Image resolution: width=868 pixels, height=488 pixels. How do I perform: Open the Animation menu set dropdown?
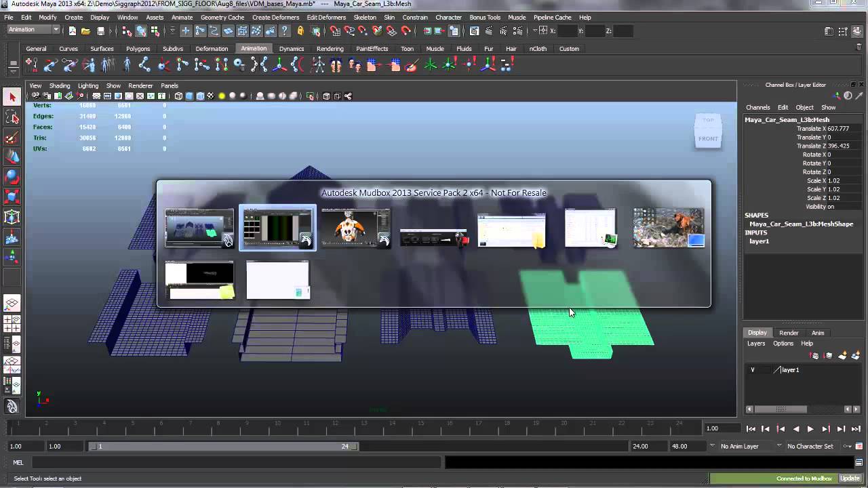(x=33, y=30)
